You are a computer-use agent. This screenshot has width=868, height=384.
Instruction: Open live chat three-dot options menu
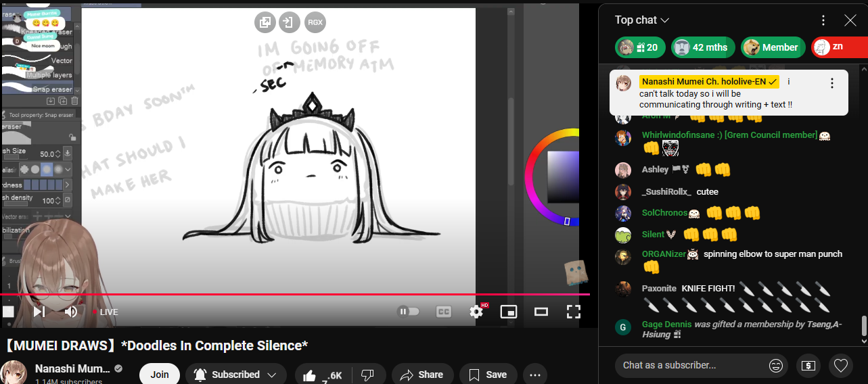coord(823,20)
